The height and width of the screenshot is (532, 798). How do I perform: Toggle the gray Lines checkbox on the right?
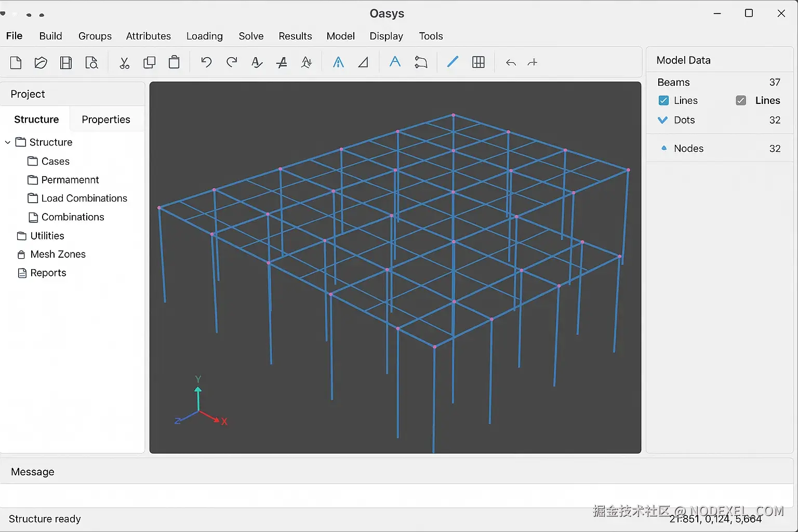point(741,100)
